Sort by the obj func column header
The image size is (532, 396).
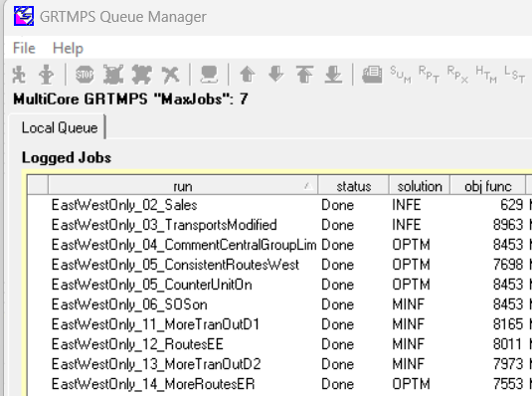click(488, 186)
